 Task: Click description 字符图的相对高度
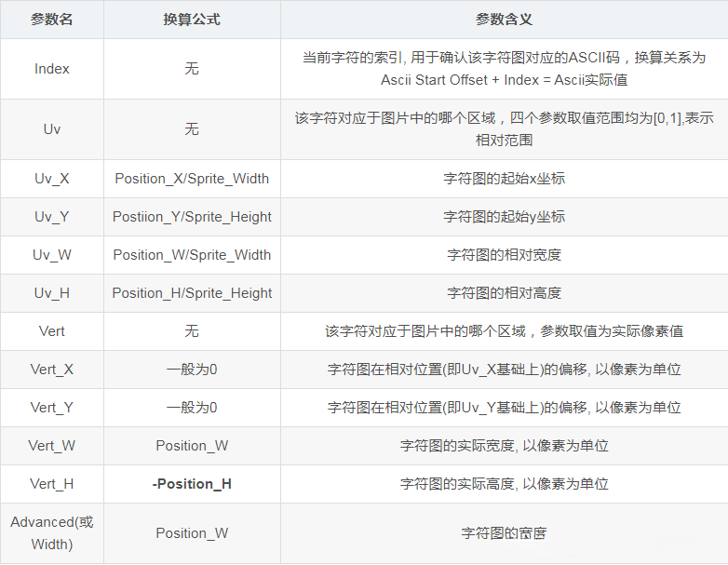(504, 293)
